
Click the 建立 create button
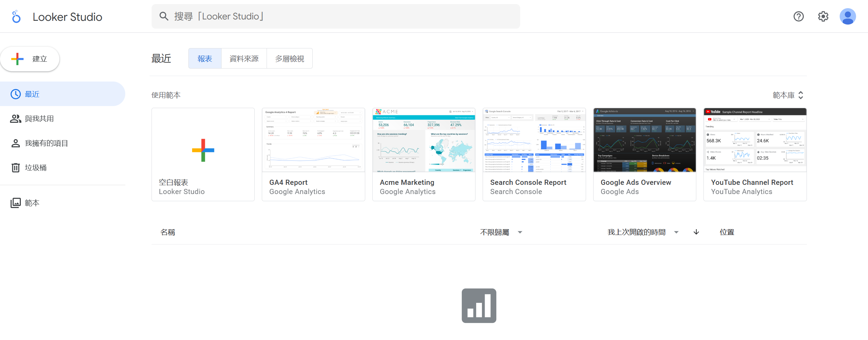(30, 59)
